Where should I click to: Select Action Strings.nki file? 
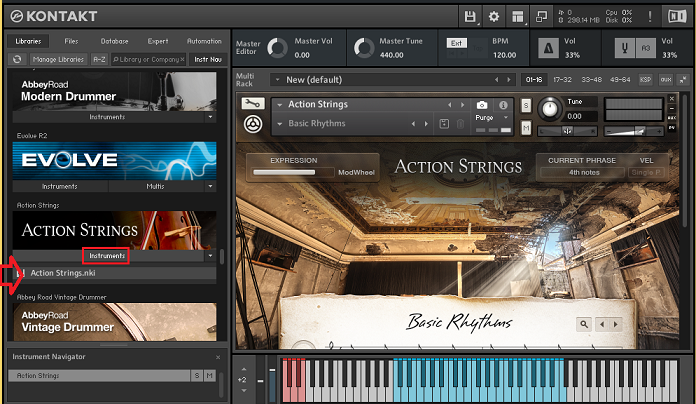tap(115, 273)
